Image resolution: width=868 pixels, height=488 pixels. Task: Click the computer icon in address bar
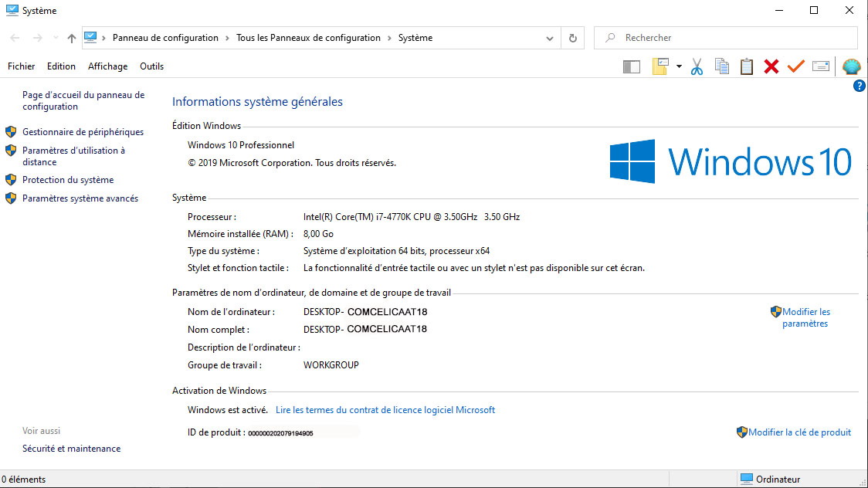tap(90, 37)
